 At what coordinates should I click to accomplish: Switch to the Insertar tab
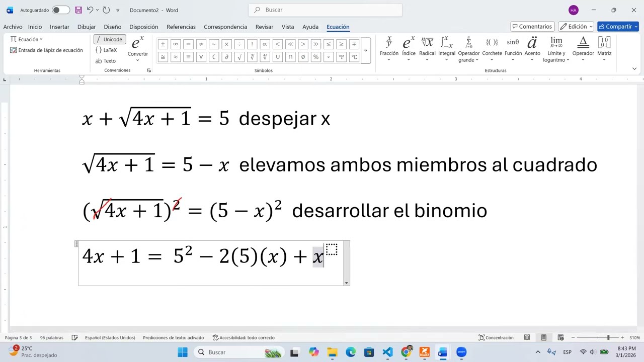(59, 27)
